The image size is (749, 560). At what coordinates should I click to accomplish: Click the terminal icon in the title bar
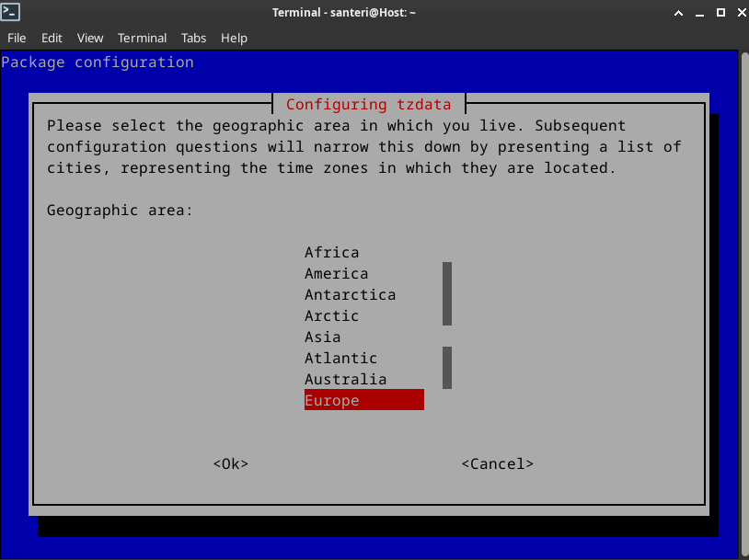pos(11,12)
